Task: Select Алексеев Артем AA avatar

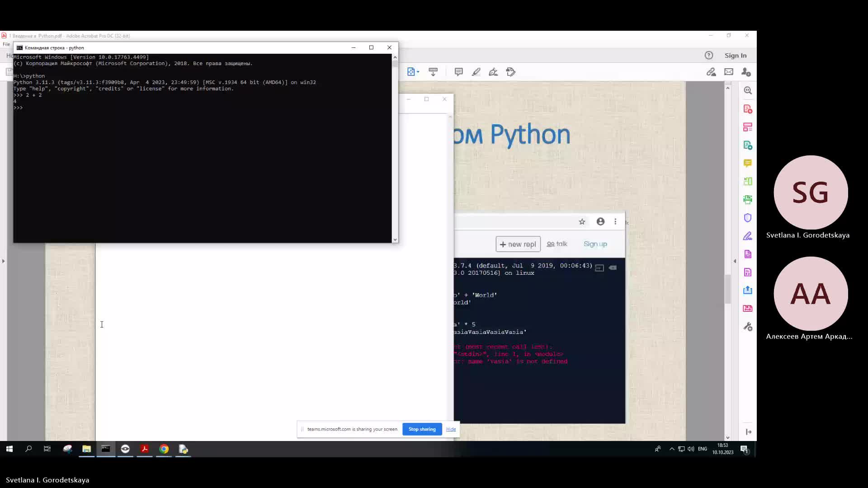Action: point(811,294)
